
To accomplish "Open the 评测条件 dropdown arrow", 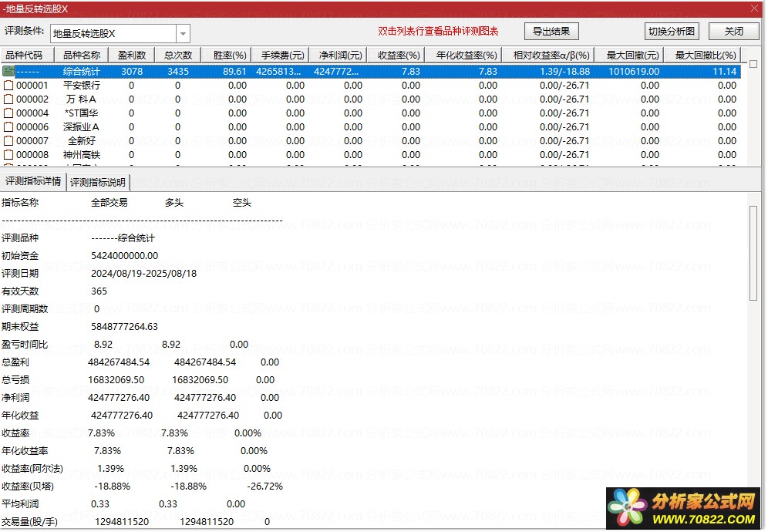I will pos(183,34).
